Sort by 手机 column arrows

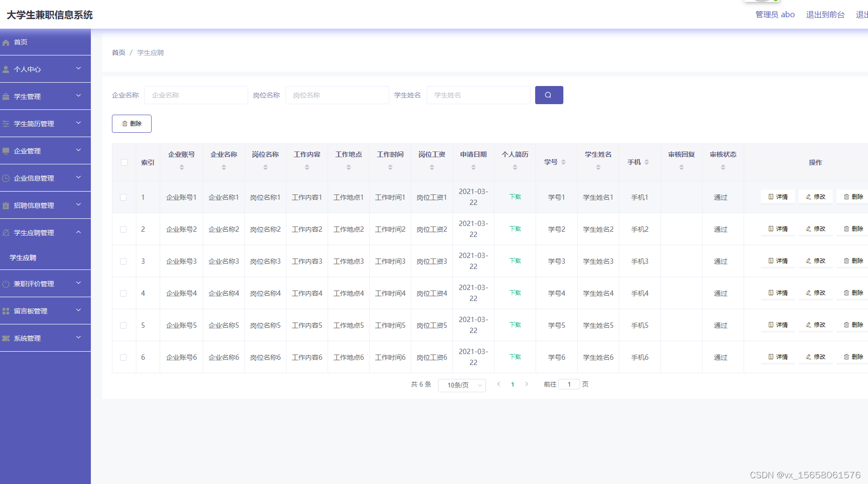click(x=647, y=162)
